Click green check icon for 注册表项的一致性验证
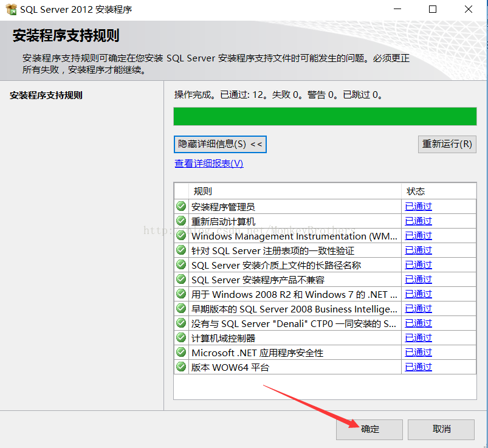Viewport: 488px width, 448px height. pyautogui.click(x=181, y=250)
